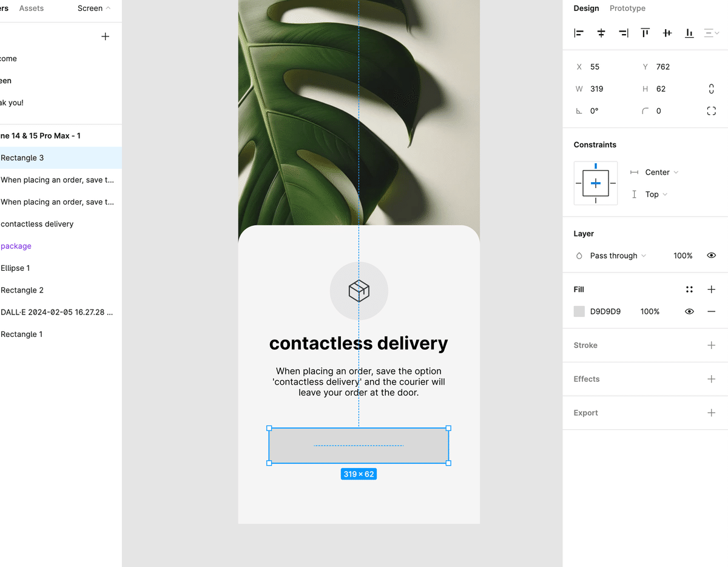Viewport: 728px width, 567px height.
Task: Edit the D9D9D9 hex value
Action: 605,311
